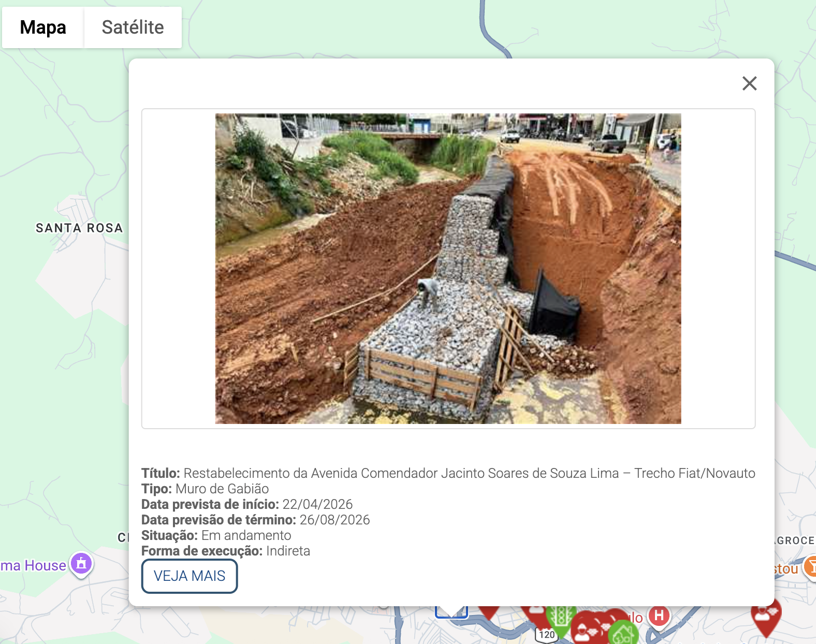
Task: Click the route 120 highway shield
Action: [x=547, y=635]
